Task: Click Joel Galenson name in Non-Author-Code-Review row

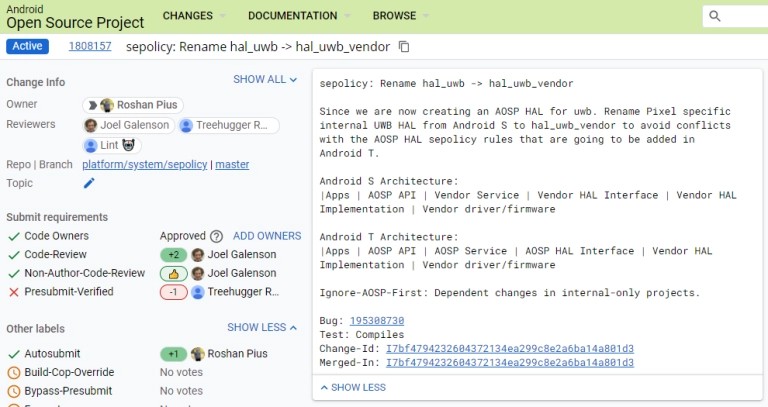Action: point(242,273)
